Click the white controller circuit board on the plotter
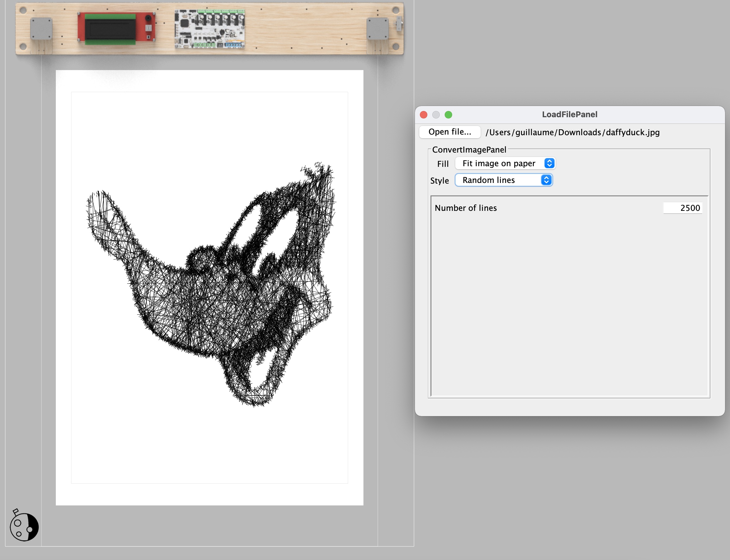This screenshot has height=560, width=730. click(210, 29)
